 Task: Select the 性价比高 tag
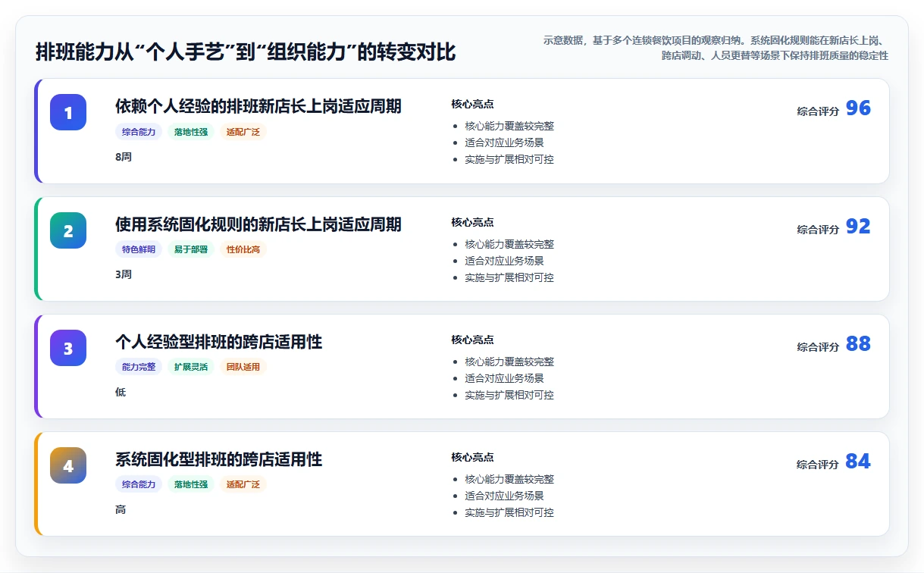coord(243,249)
